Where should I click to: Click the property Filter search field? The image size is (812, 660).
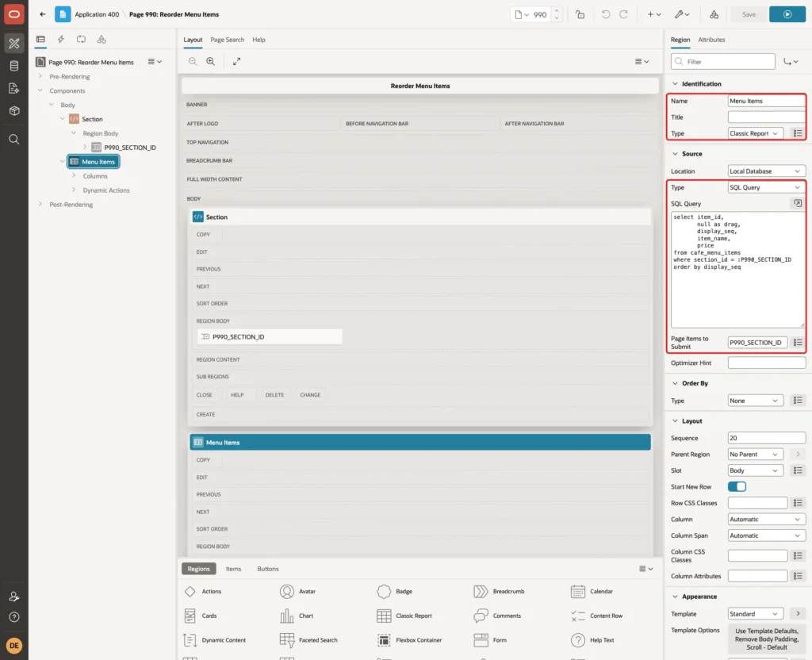coord(723,62)
